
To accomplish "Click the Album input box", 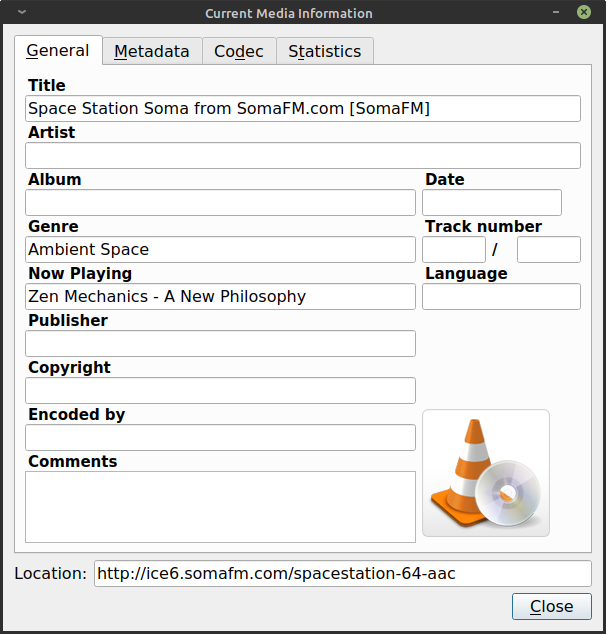I will (220, 203).
